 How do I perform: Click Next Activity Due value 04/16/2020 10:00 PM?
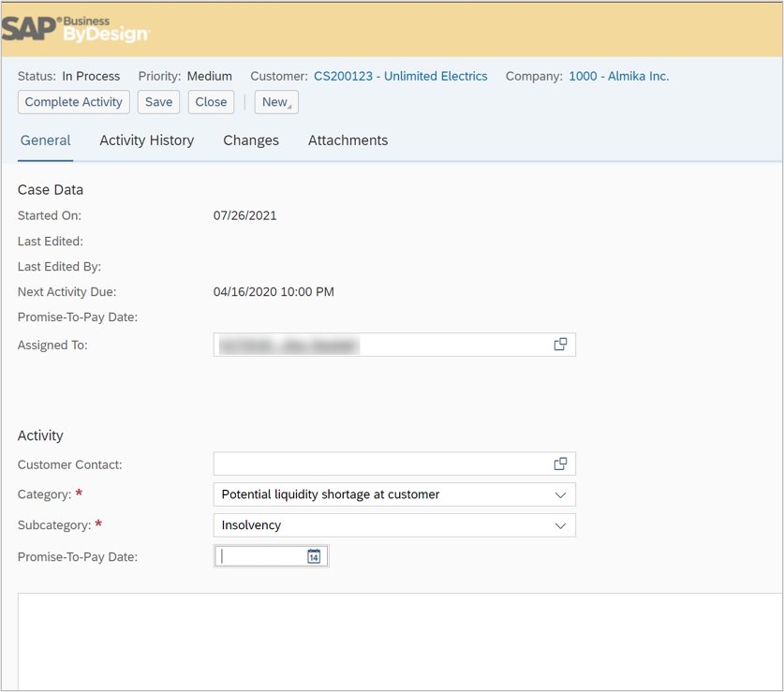click(274, 292)
